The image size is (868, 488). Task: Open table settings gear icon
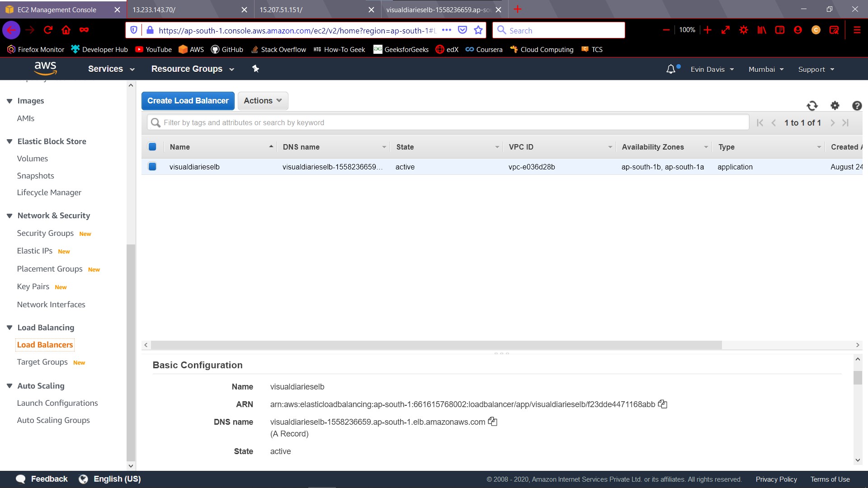pos(835,106)
